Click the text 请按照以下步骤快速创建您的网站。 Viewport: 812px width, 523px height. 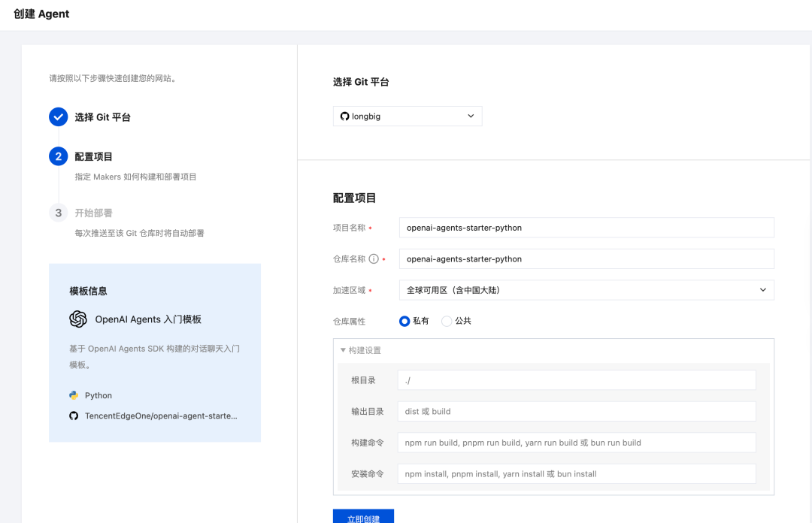[114, 78]
